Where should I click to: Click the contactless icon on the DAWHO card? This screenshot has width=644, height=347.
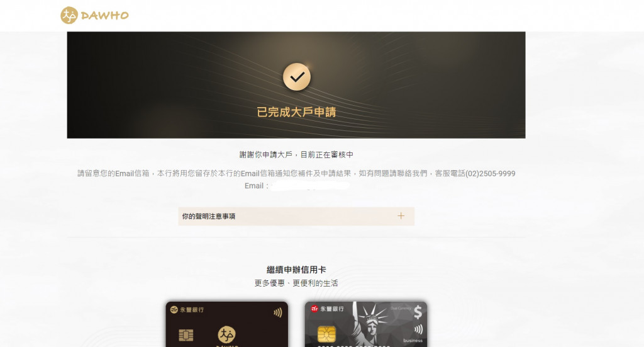coord(277,313)
